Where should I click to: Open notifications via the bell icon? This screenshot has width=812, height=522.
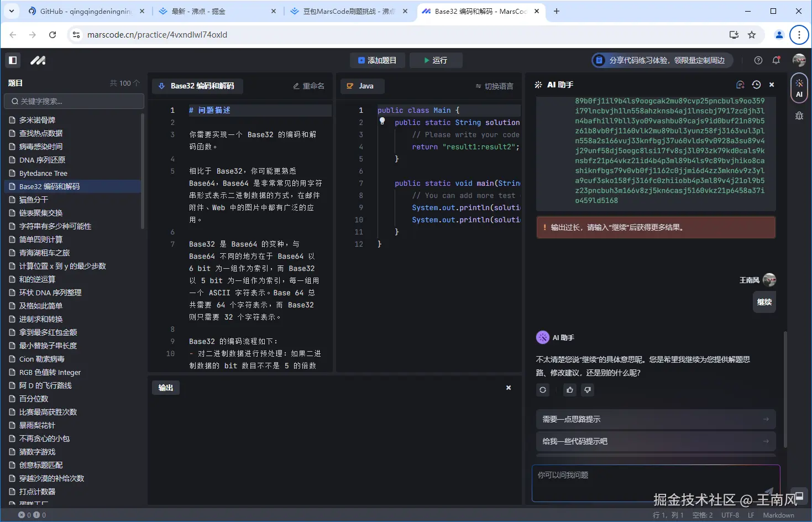776,60
